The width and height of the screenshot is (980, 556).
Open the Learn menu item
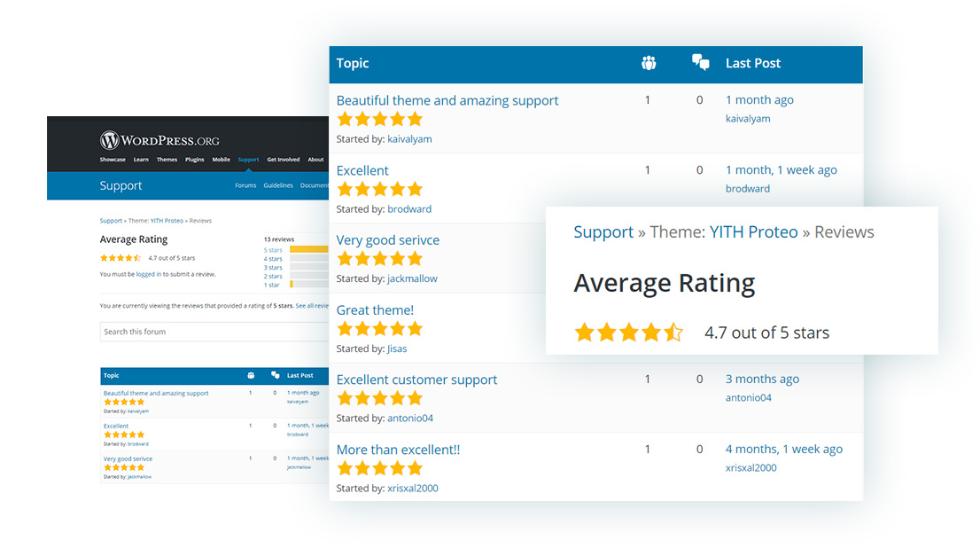[141, 160]
